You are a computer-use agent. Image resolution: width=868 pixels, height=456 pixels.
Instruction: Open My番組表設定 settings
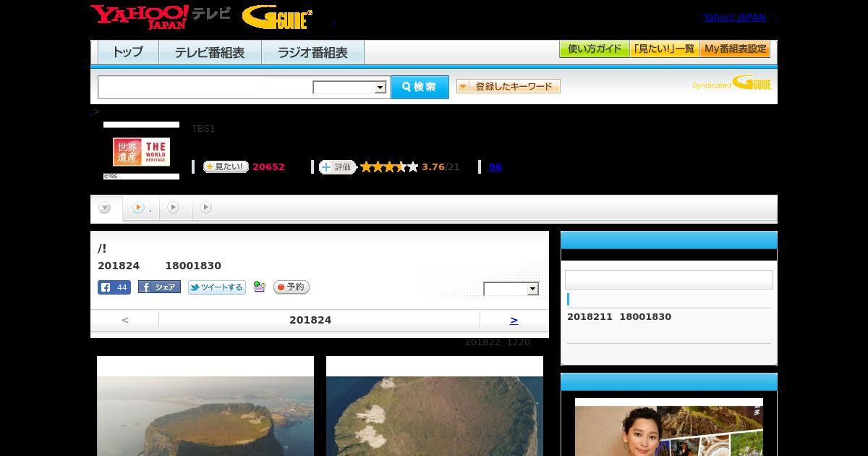click(735, 49)
